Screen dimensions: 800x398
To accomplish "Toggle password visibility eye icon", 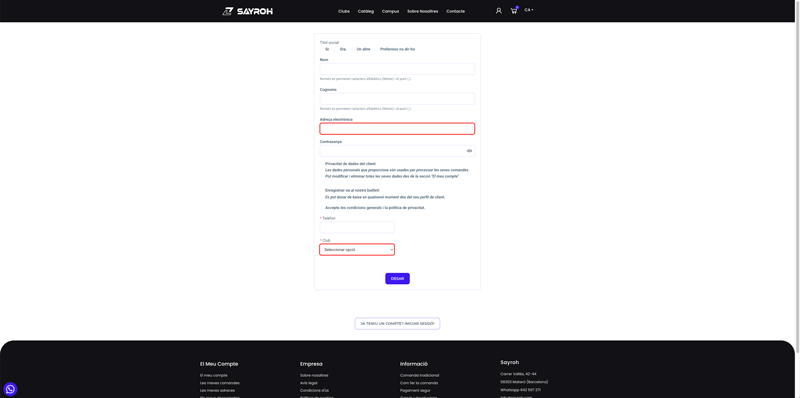I will pos(469,151).
